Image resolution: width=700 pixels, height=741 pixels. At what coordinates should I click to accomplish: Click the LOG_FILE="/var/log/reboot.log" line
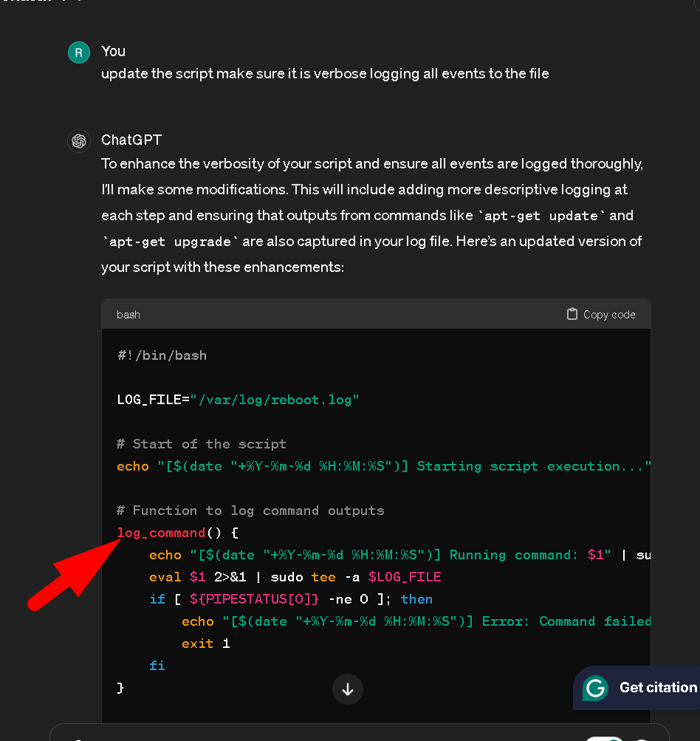(x=238, y=400)
